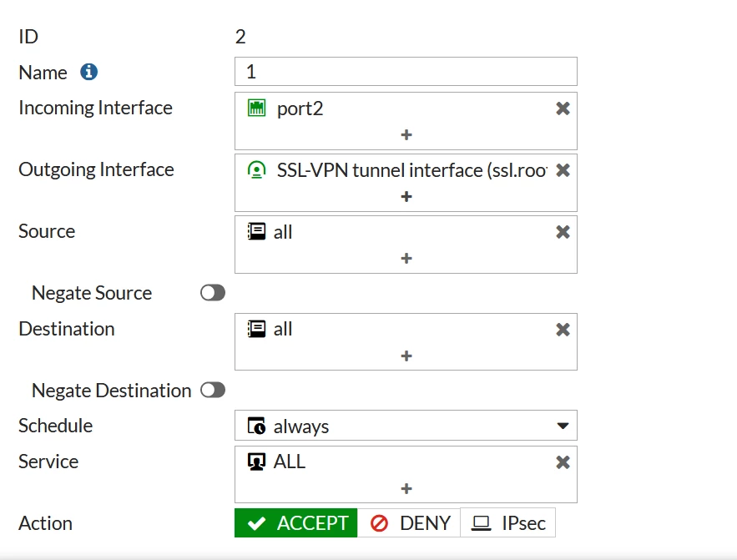Add a Source address with plus
The width and height of the screenshot is (737, 560).
pos(406,259)
